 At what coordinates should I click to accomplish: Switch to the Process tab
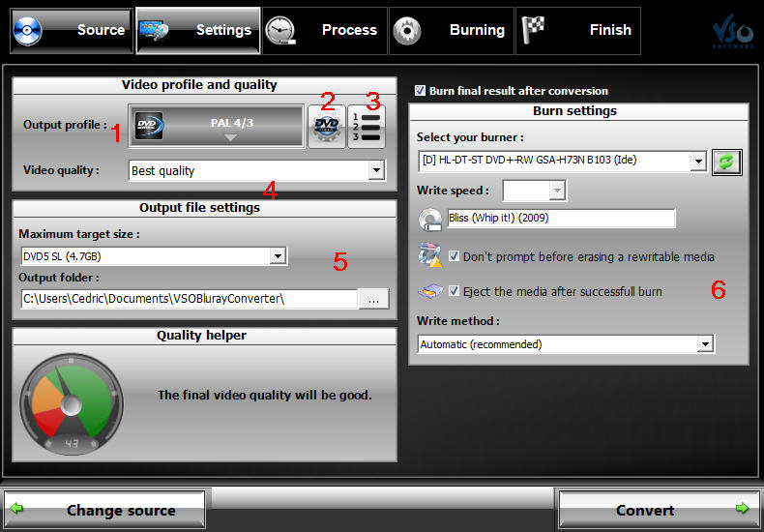tap(325, 30)
